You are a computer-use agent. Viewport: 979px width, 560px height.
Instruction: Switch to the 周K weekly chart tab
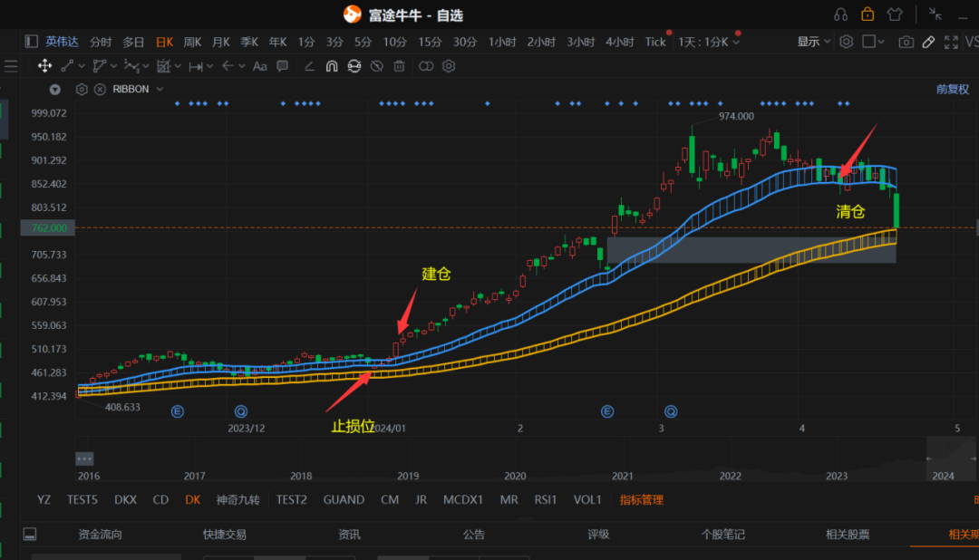192,42
